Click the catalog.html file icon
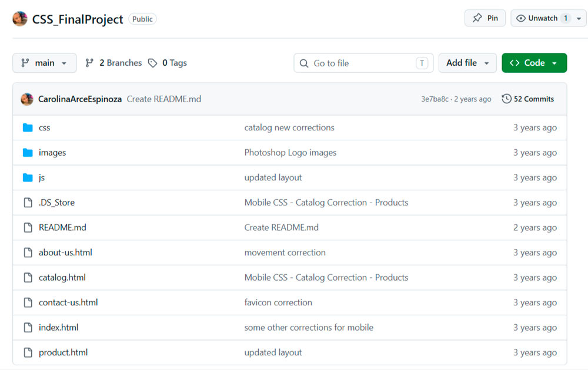Screen dimensions: 588x370 click(x=28, y=277)
